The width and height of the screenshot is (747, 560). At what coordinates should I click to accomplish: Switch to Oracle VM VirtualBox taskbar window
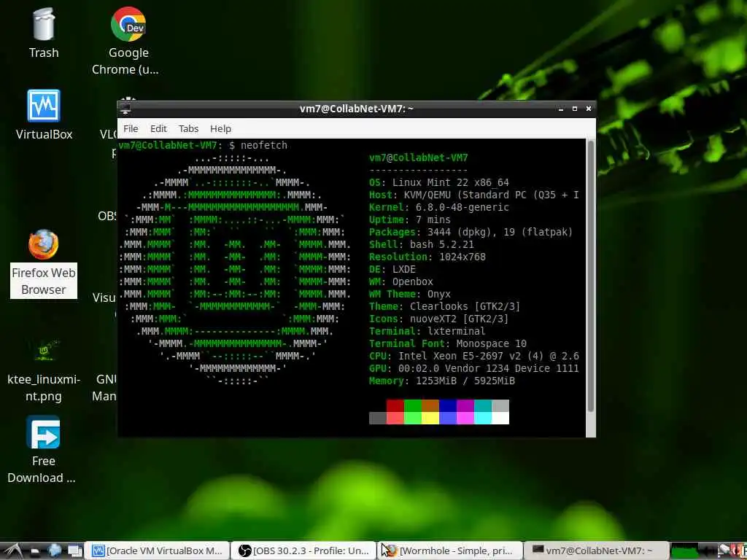point(158,551)
